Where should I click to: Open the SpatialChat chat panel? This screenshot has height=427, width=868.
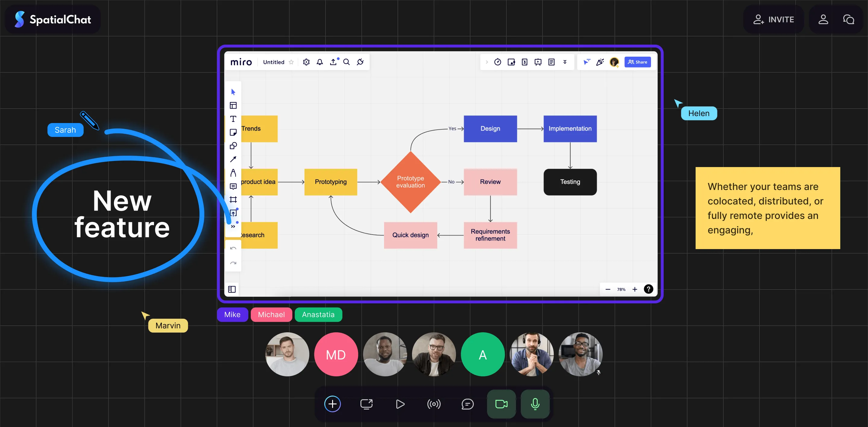click(848, 20)
